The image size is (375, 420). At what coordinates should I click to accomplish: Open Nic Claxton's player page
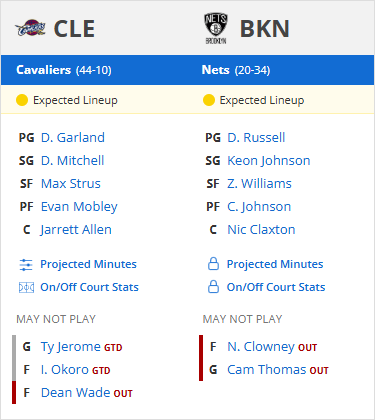[261, 230]
